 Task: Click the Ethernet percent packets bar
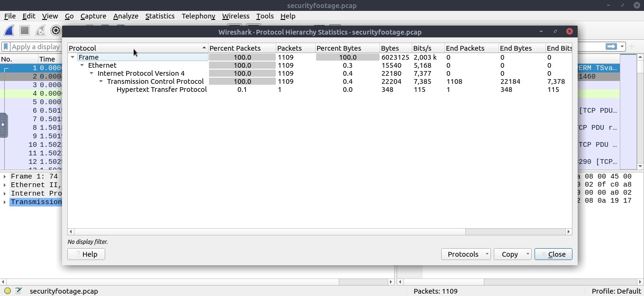(x=242, y=65)
